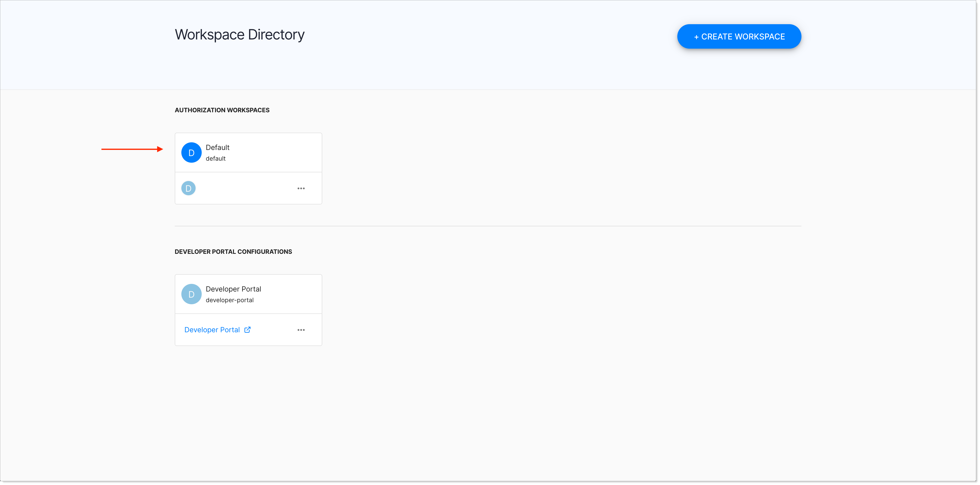This screenshot has width=980, height=485.
Task: Click the external-link icon beside Developer Portal
Action: click(247, 330)
